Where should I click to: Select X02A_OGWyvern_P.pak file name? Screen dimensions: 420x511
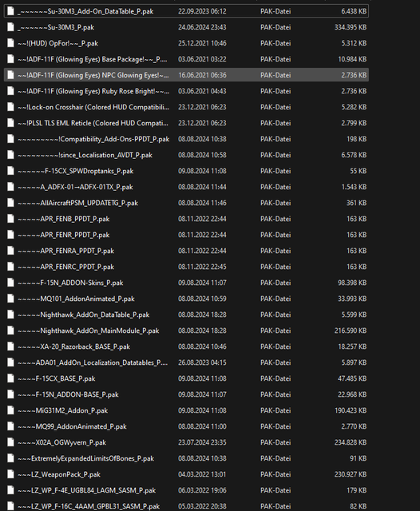pyautogui.click(x=62, y=442)
